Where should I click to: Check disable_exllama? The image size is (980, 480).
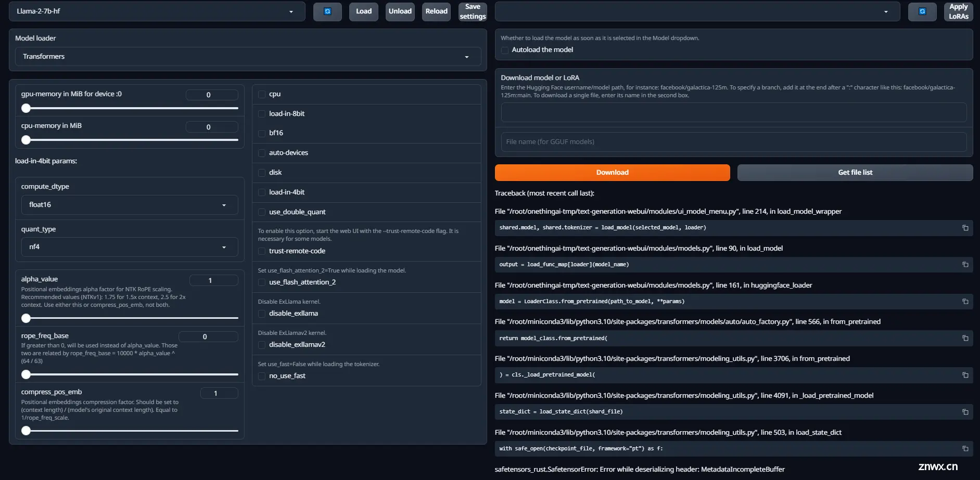tap(262, 314)
